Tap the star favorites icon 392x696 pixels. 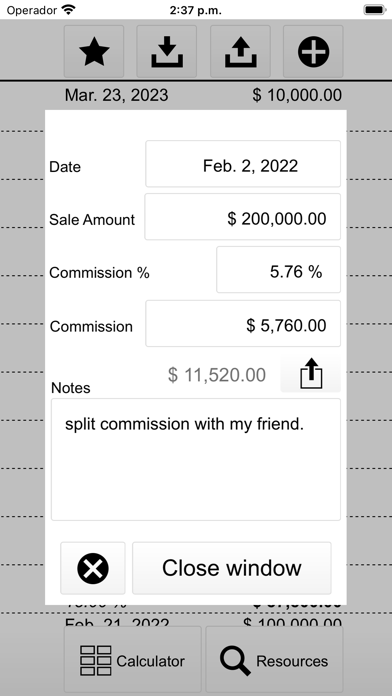point(94,51)
